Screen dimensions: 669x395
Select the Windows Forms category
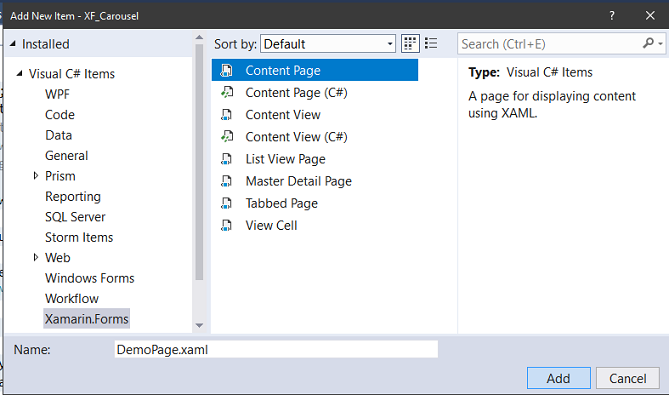90,278
